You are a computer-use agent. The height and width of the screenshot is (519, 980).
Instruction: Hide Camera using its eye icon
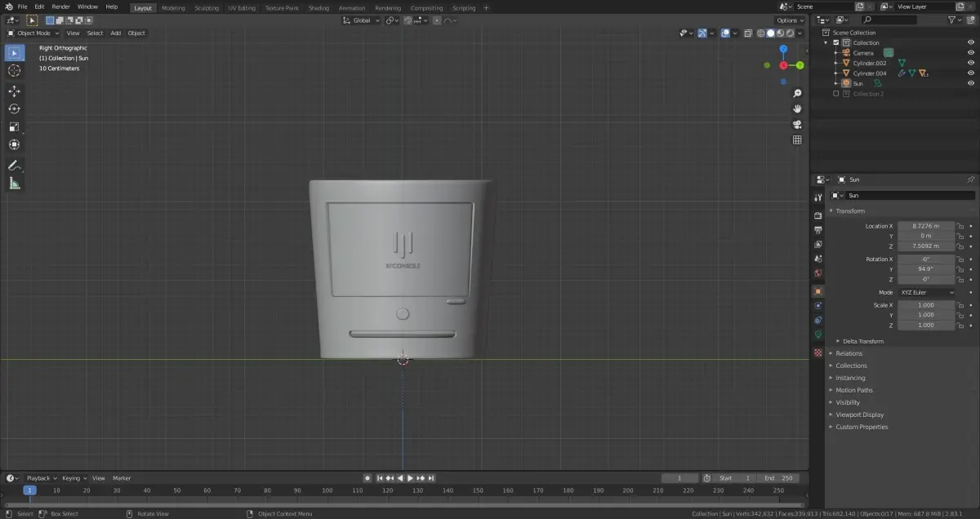click(971, 53)
